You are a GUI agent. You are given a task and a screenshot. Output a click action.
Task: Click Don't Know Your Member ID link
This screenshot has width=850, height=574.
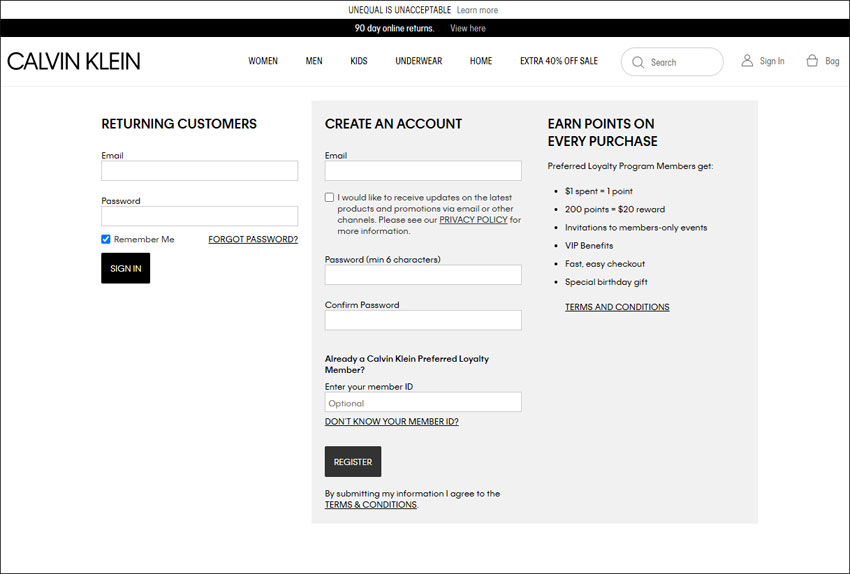pos(391,421)
